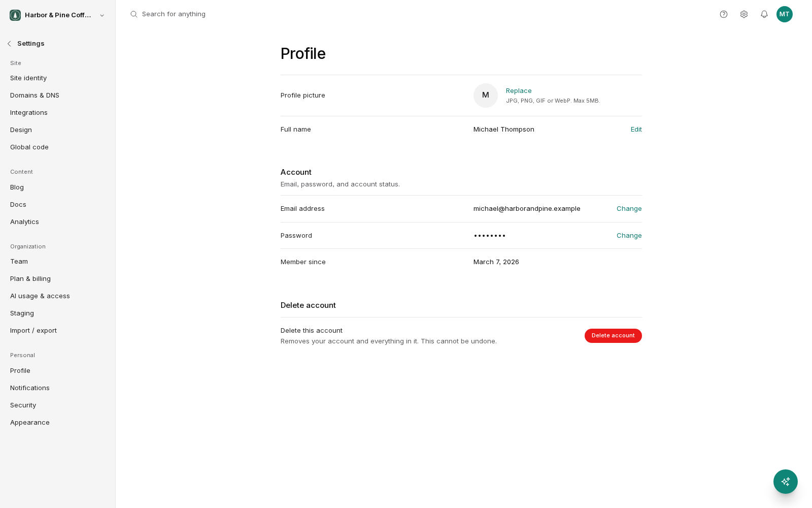Screen dimensions: 812x508
Task: Click the Harbor & Pine Coffee logo icon
Action: click(15, 15)
